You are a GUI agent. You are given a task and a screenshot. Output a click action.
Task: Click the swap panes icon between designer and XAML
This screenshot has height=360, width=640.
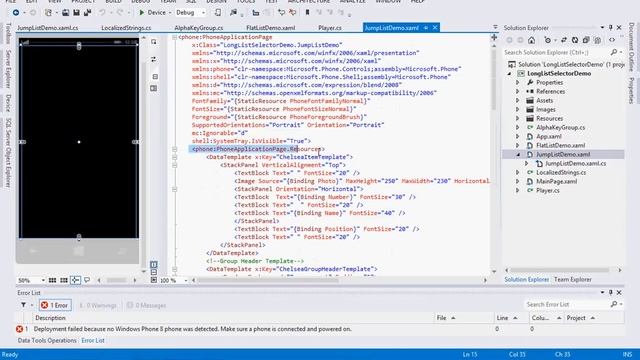pos(154,59)
